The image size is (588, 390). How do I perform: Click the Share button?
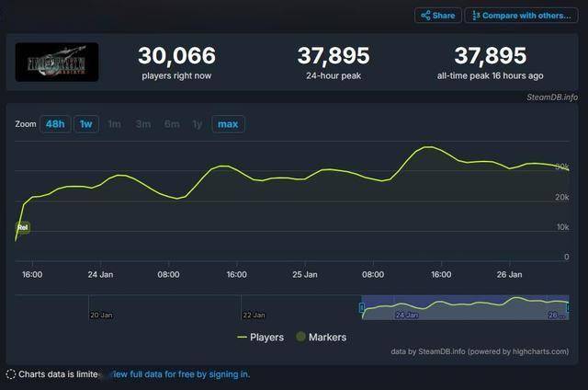[438, 16]
